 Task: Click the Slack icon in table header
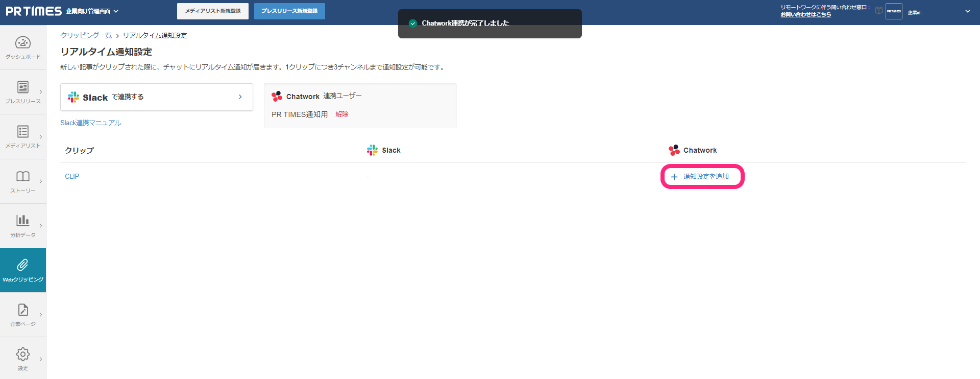(373, 150)
